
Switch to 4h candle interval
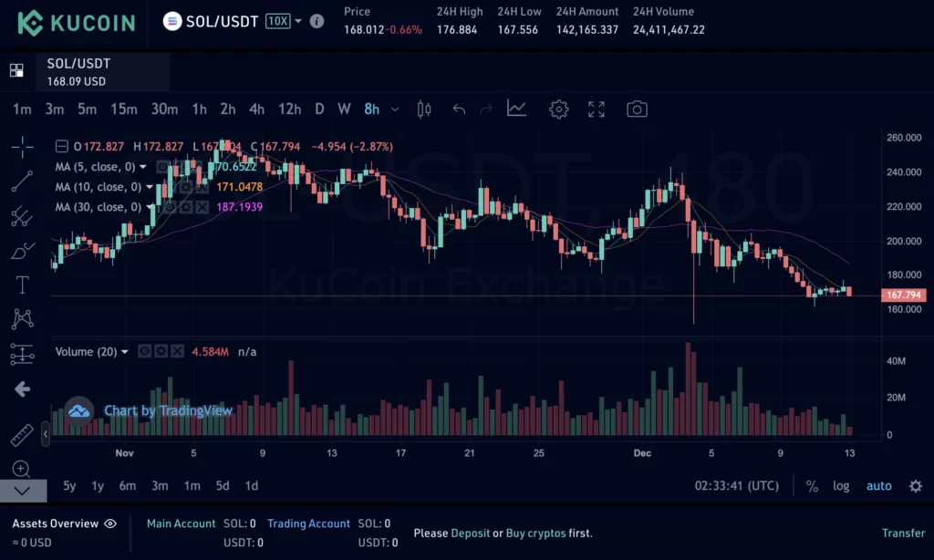tap(256, 109)
